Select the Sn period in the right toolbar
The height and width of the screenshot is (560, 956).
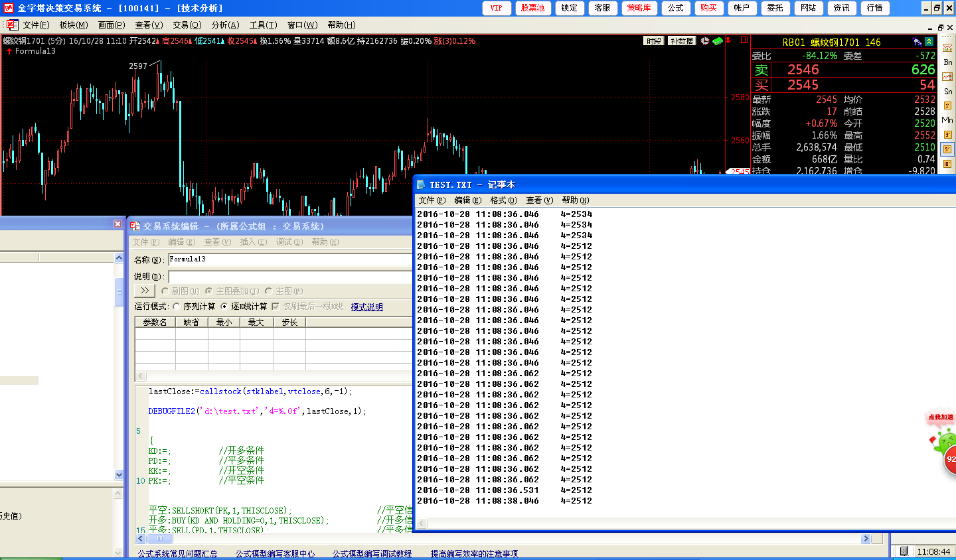pyautogui.click(x=947, y=92)
